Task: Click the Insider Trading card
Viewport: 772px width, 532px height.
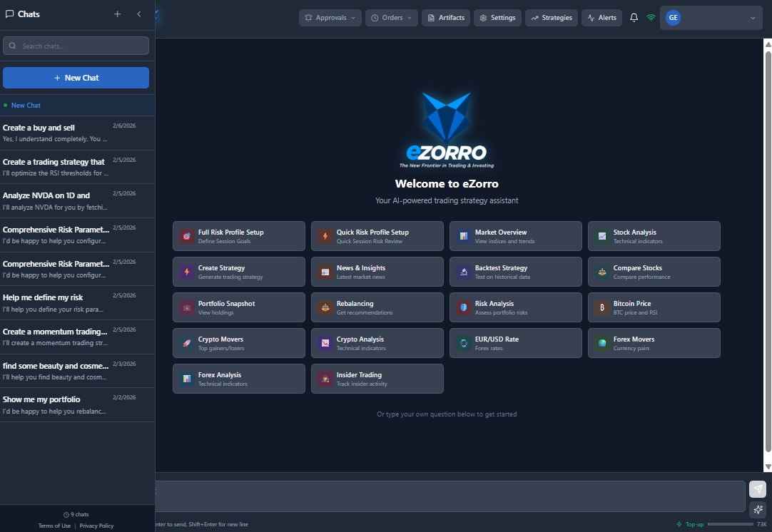Action: click(x=377, y=379)
